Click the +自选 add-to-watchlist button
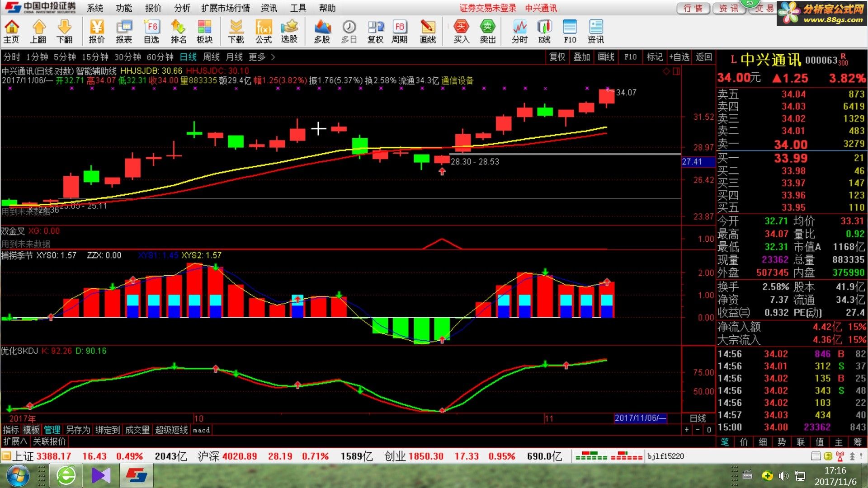 click(679, 57)
